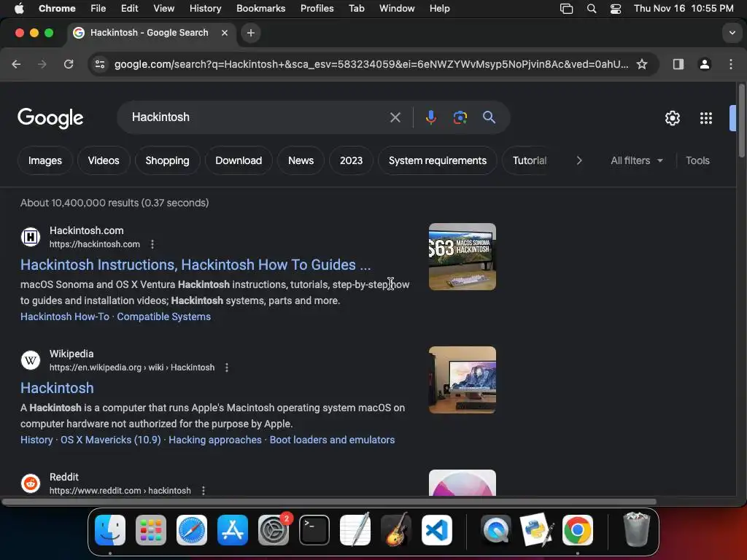Image resolution: width=747 pixels, height=560 pixels.
Task: Filter results by Videos
Action: (104, 160)
